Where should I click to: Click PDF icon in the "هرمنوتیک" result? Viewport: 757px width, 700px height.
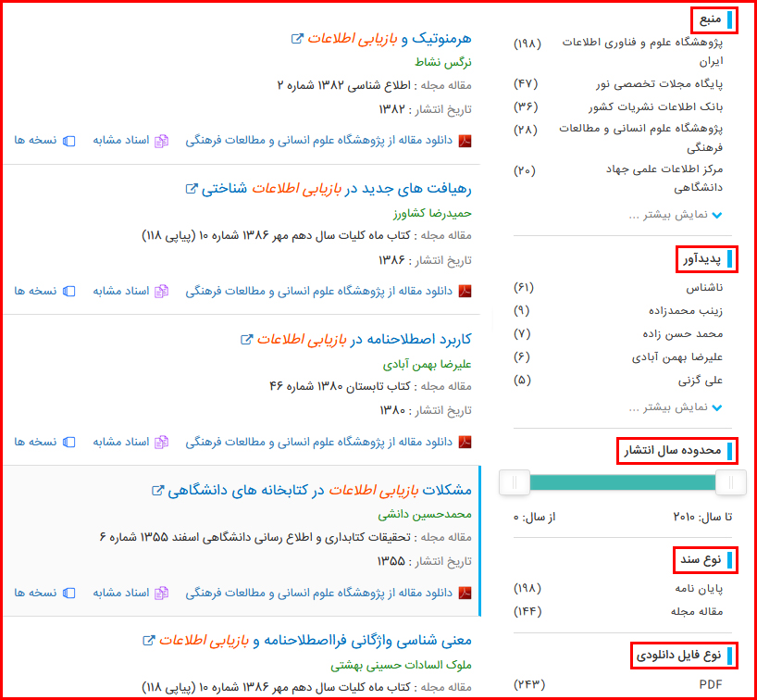click(465, 141)
